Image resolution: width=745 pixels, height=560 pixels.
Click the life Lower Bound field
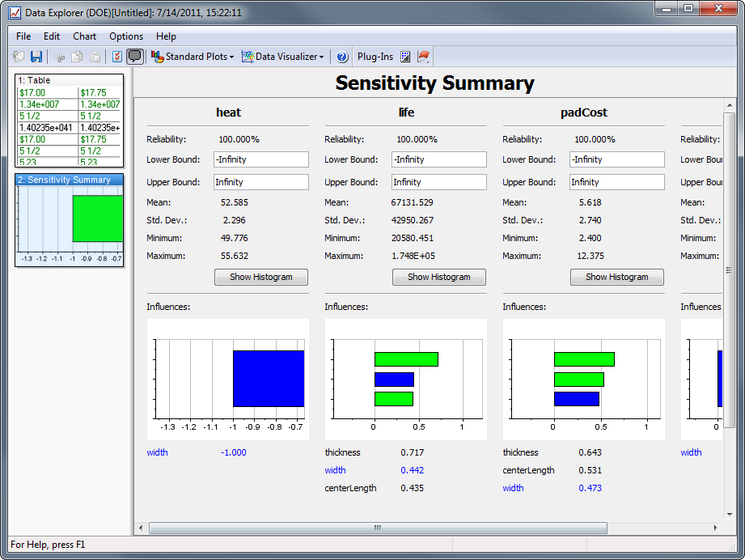(439, 159)
